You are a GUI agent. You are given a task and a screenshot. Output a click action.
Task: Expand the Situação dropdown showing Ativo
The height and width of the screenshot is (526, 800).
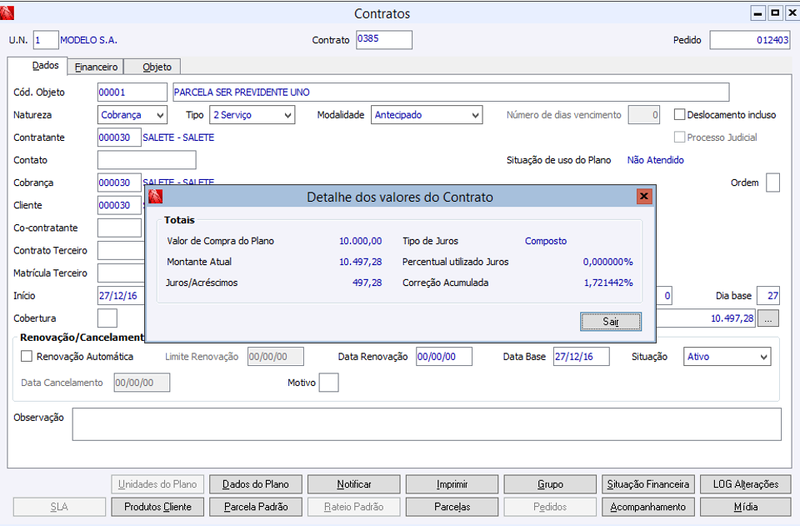tap(727, 357)
